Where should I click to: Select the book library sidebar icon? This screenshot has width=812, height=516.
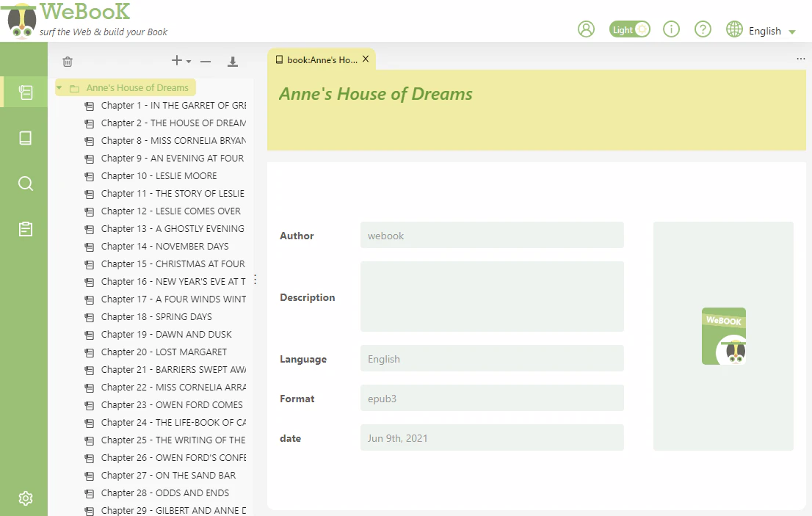pos(26,138)
